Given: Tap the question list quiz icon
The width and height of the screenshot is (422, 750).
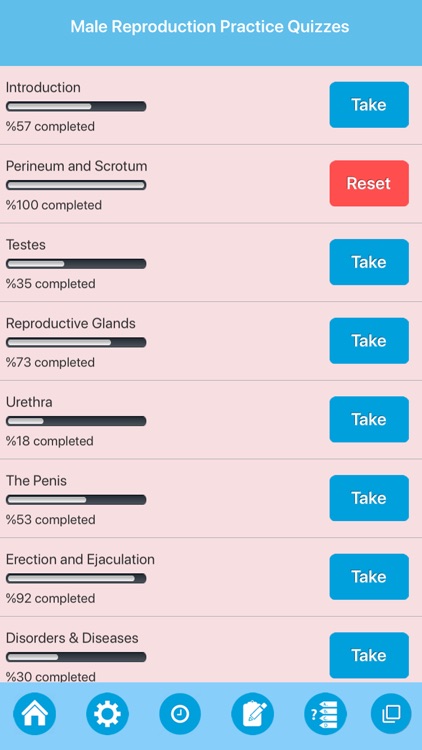Looking at the screenshot, I should pyautogui.click(x=325, y=714).
